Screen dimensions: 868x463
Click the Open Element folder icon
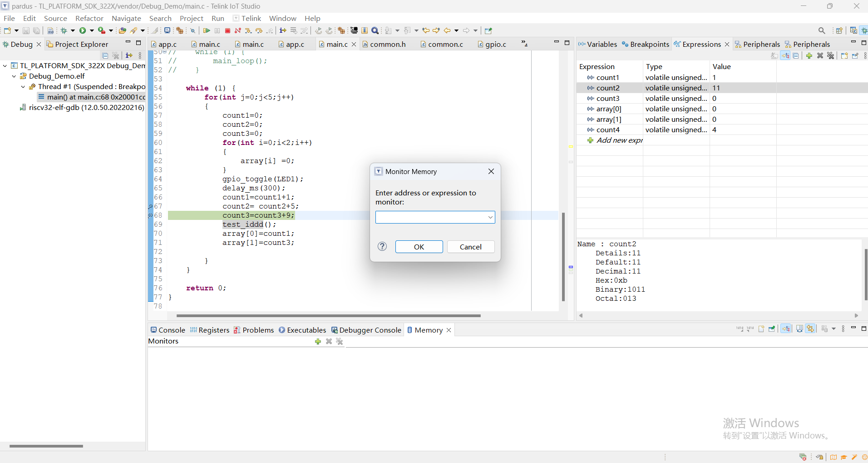[x=122, y=30]
